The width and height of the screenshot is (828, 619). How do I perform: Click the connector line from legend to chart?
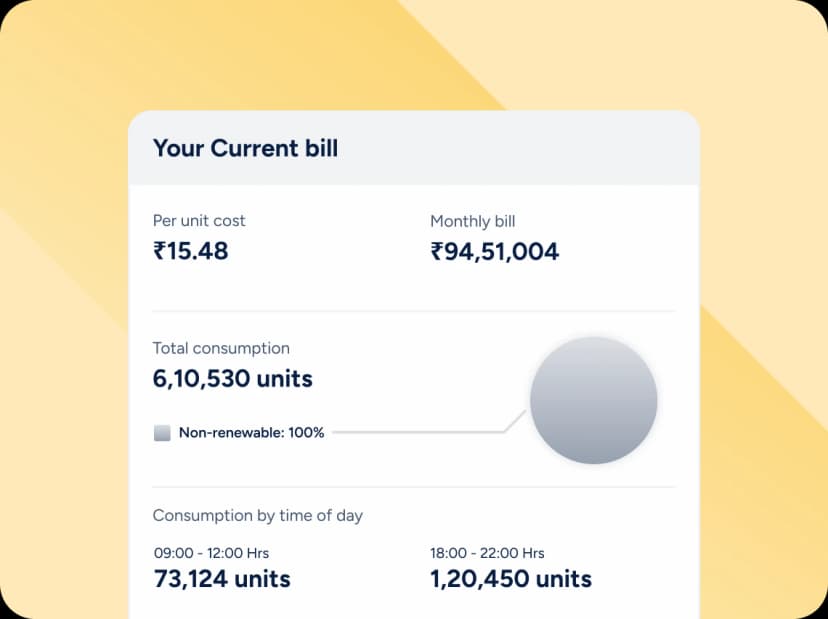[420, 433]
